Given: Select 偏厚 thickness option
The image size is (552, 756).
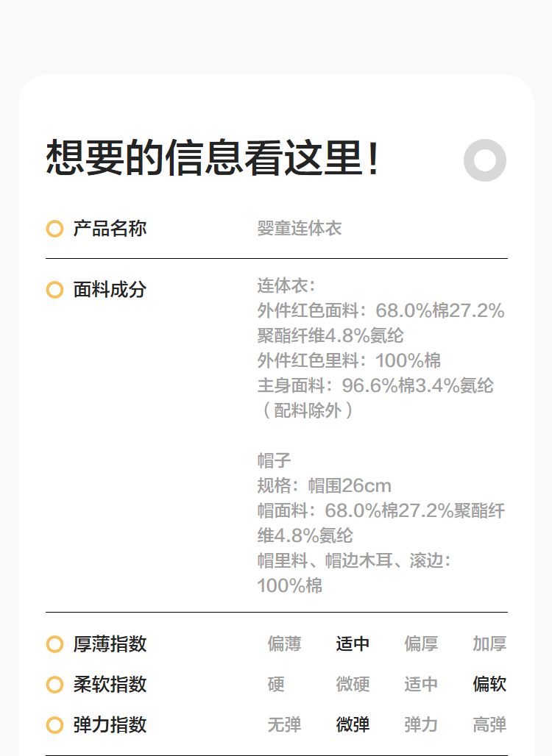Looking at the screenshot, I should tap(421, 644).
